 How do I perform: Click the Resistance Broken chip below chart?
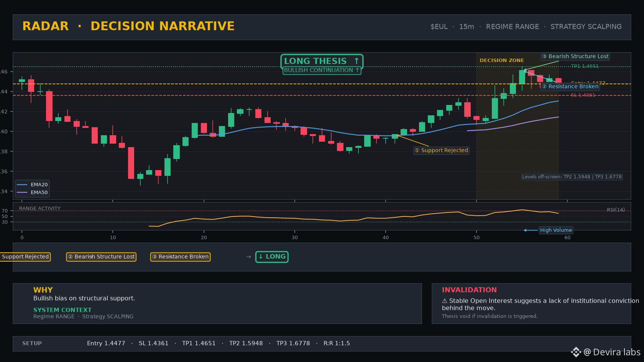click(x=180, y=257)
